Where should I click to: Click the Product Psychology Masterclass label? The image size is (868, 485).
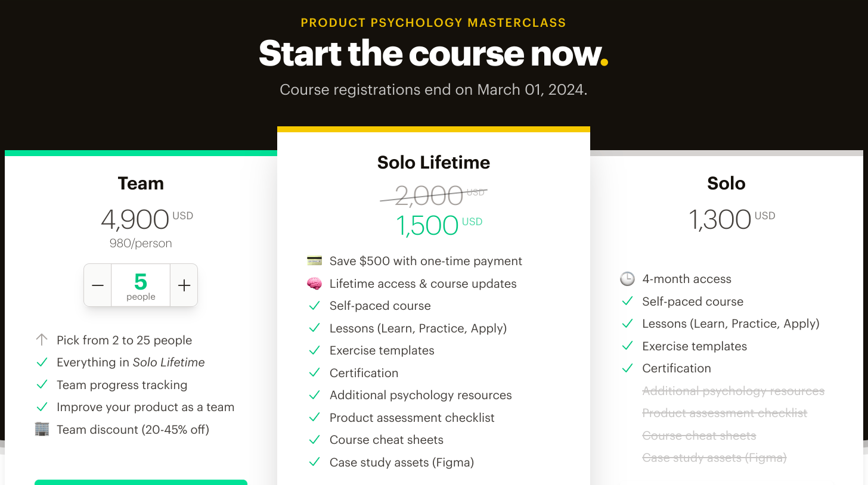pos(433,23)
